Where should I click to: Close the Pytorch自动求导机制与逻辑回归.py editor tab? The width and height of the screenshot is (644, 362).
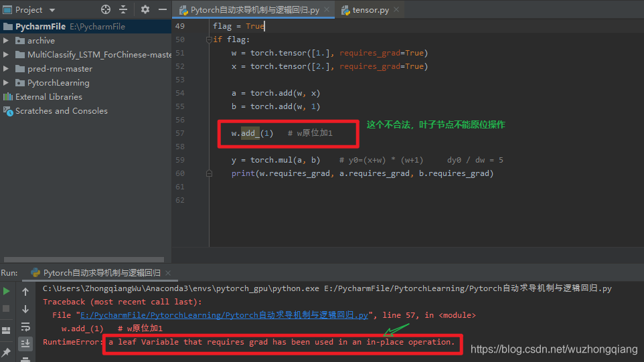327,9
